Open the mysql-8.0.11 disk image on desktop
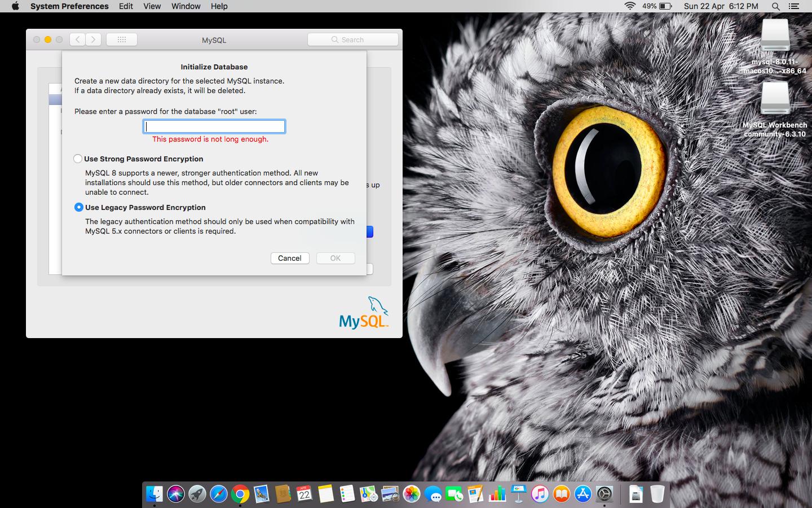 (x=775, y=37)
